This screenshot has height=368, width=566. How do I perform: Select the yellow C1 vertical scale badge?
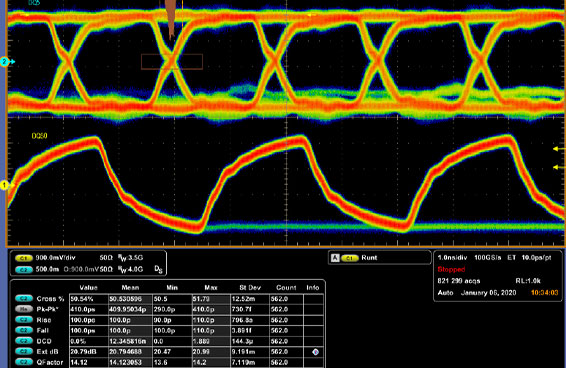coord(24,258)
